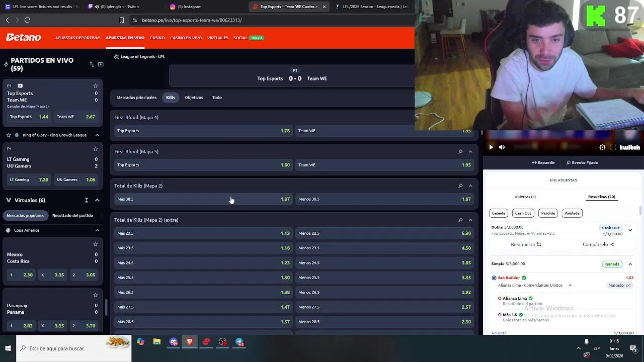Go to Virtuales in top navigation
Screen dimensions: 644x362
[x=218, y=38]
